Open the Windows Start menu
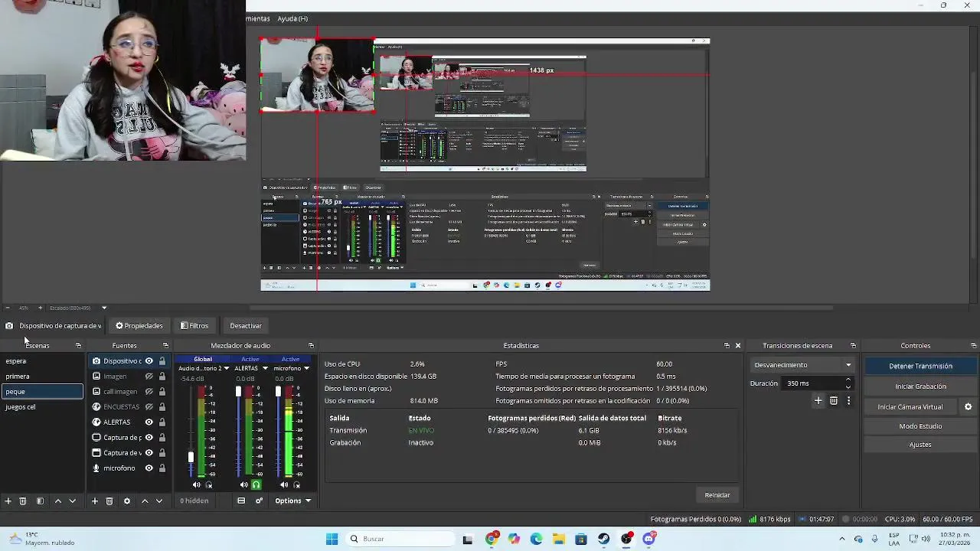Viewport: 980px width, 551px height. (x=332, y=539)
